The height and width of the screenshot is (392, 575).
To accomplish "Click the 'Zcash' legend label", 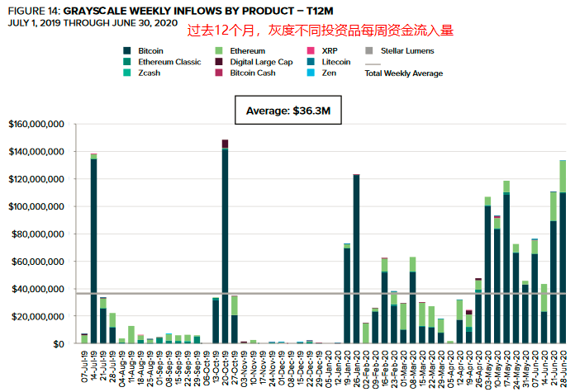I will click(150, 73).
